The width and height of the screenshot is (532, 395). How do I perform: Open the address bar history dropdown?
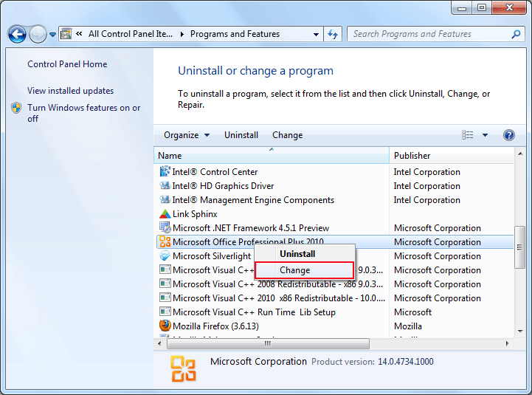[317, 34]
